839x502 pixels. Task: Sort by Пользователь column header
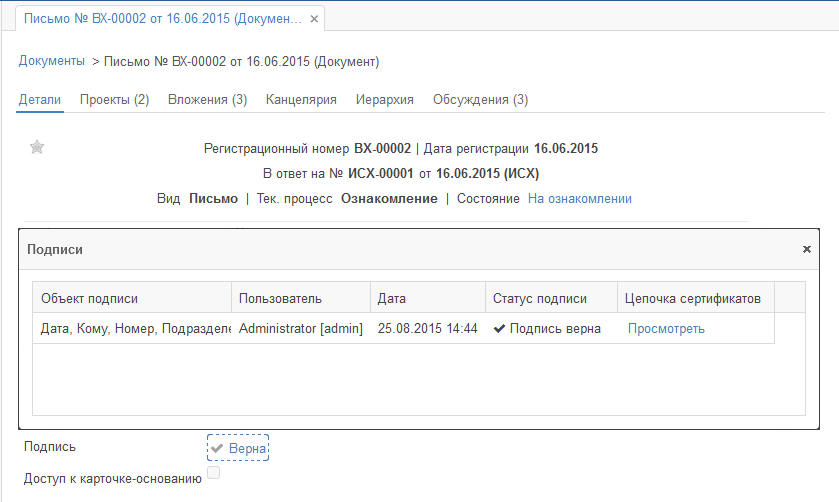pos(299,298)
